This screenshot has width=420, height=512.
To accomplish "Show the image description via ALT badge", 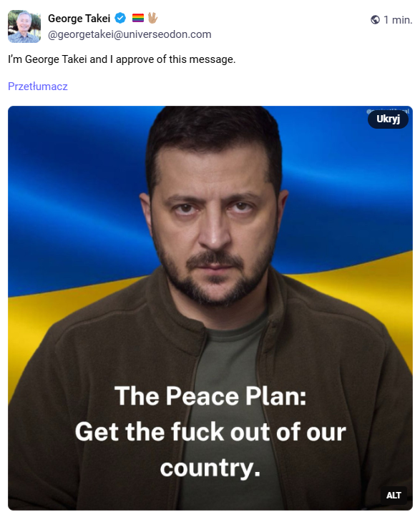I will [x=394, y=496].
